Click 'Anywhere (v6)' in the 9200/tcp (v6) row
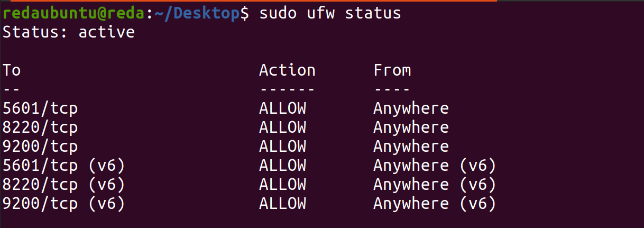 (435, 204)
